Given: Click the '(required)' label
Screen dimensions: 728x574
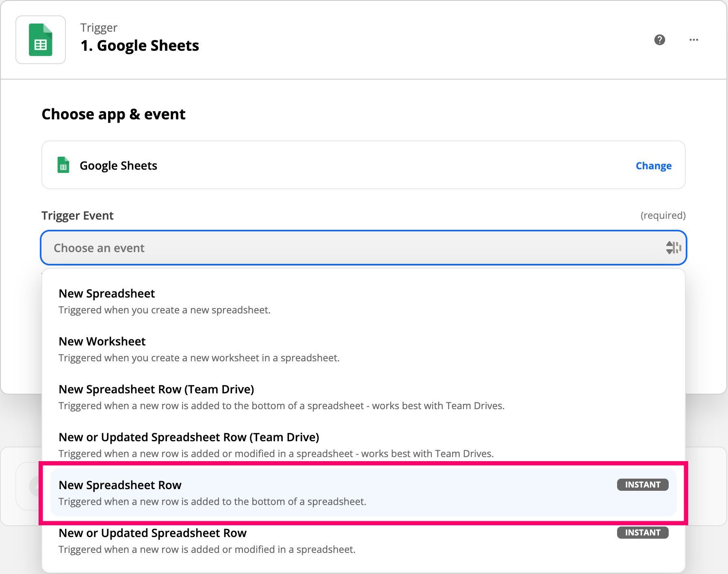Looking at the screenshot, I should (x=663, y=215).
